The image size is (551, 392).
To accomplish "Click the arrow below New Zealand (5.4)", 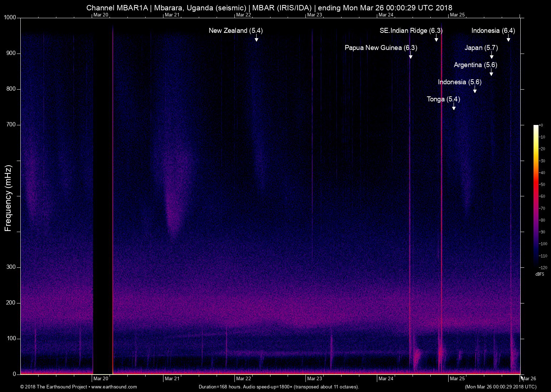I will [256, 38].
